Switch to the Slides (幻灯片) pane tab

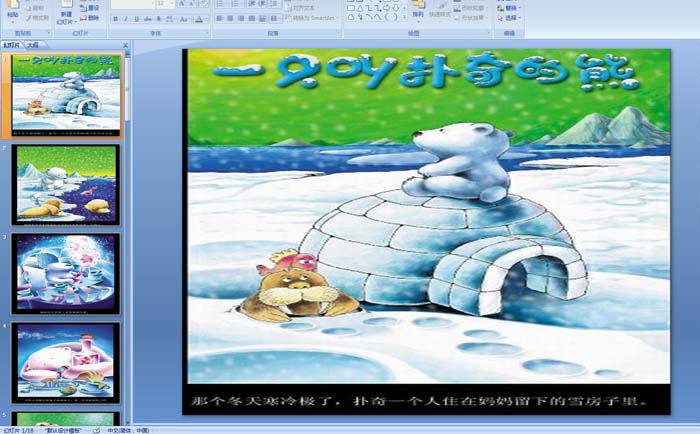[x=12, y=45]
